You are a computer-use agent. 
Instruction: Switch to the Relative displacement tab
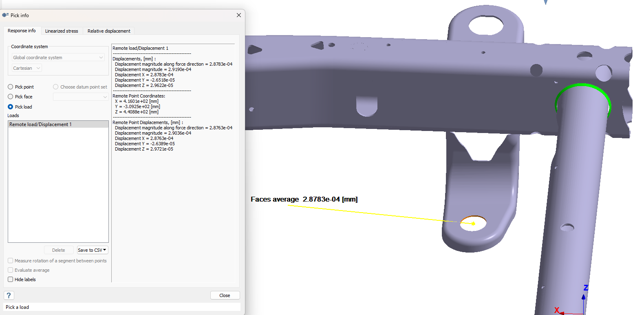point(109,31)
